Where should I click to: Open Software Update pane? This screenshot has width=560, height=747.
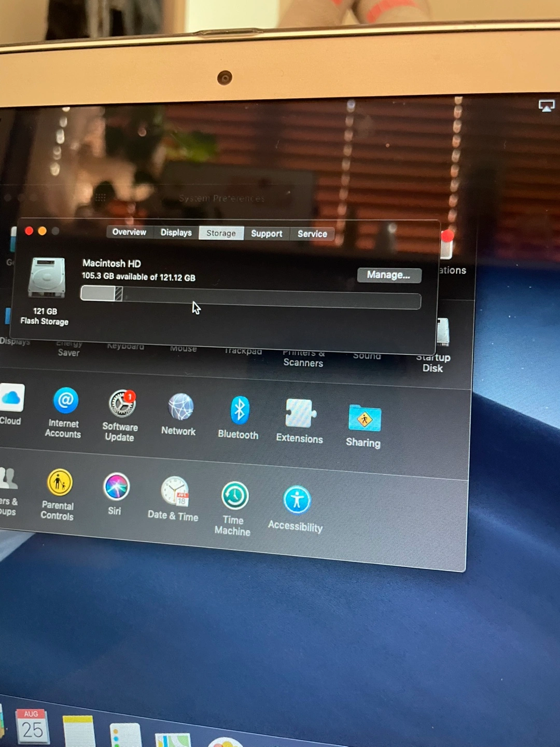(122, 404)
